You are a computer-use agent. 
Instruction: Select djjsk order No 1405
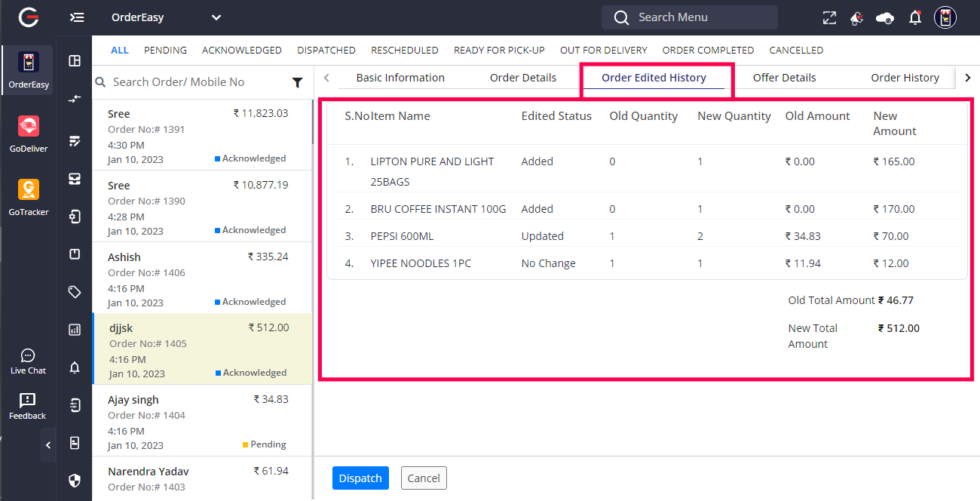(x=202, y=349)
